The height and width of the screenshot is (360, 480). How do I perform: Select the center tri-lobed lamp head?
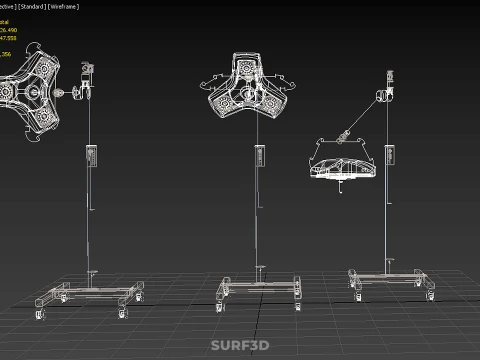[247, 86]
